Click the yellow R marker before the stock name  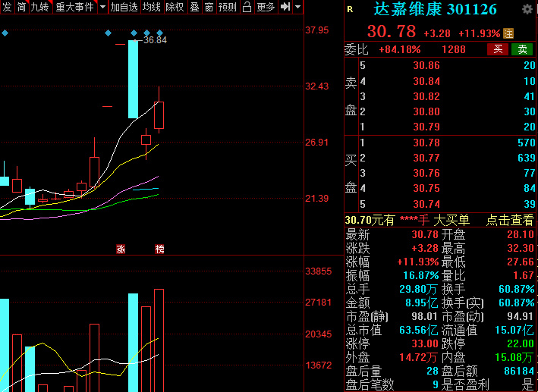pyautogui.click(x=350, y=10)
